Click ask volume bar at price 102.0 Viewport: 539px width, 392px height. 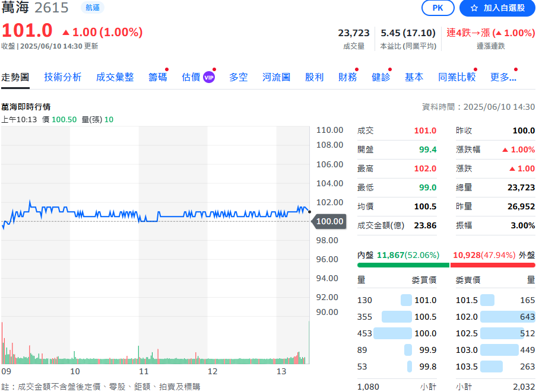click(508, 317)
